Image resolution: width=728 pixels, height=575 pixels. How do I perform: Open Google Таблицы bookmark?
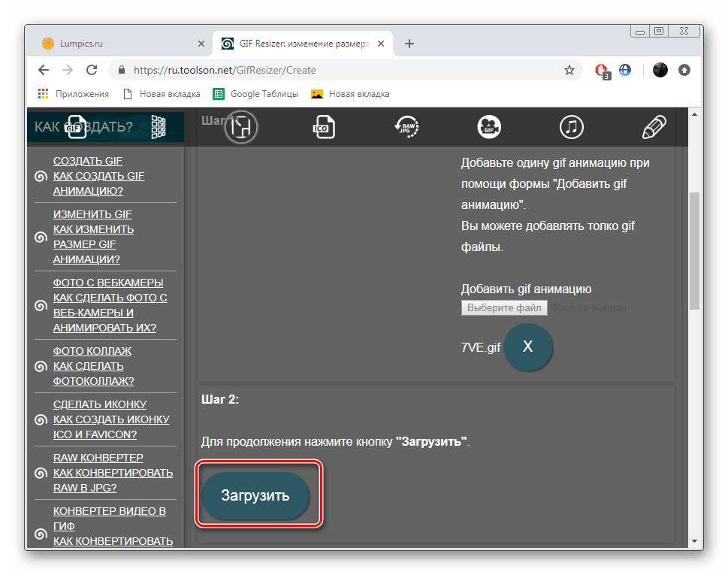pos(255,94)
